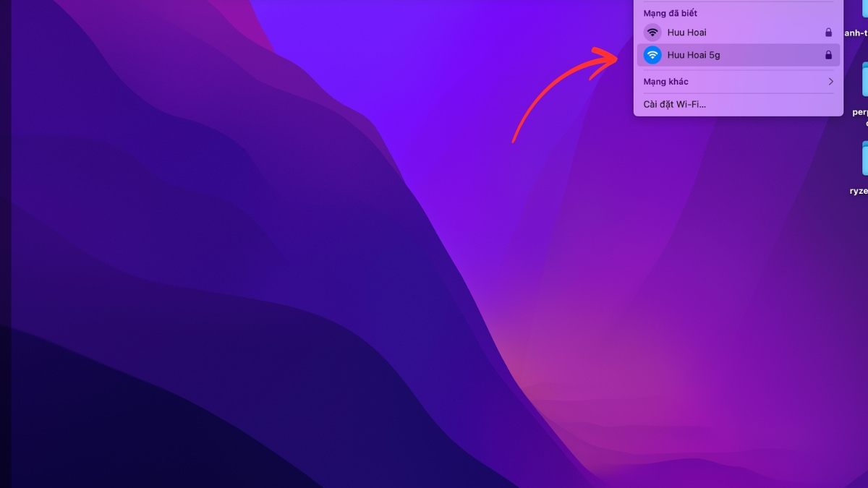Open Cài đặt Wi-Fi… settings
The height and width of the screenshot is (488, 868).
674,104
